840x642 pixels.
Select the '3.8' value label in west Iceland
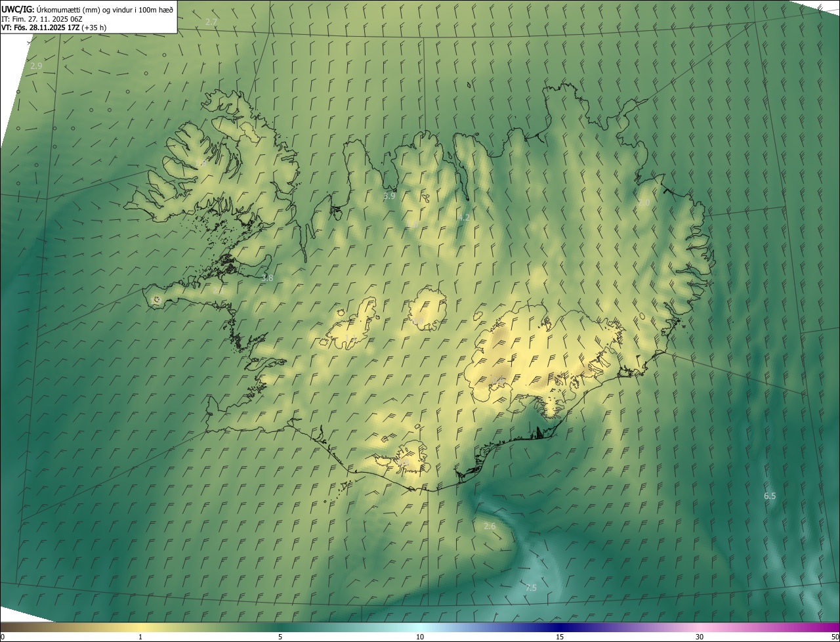267,278
